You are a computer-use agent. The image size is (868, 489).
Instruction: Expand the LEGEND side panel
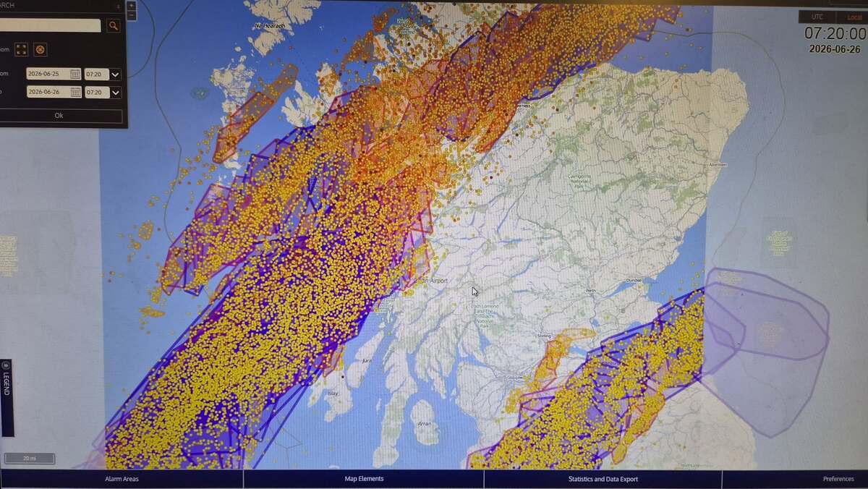(7, 398)
